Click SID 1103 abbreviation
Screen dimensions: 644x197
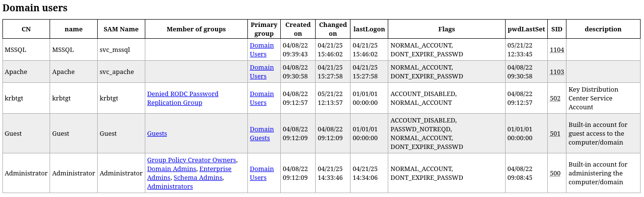(557, 72)
